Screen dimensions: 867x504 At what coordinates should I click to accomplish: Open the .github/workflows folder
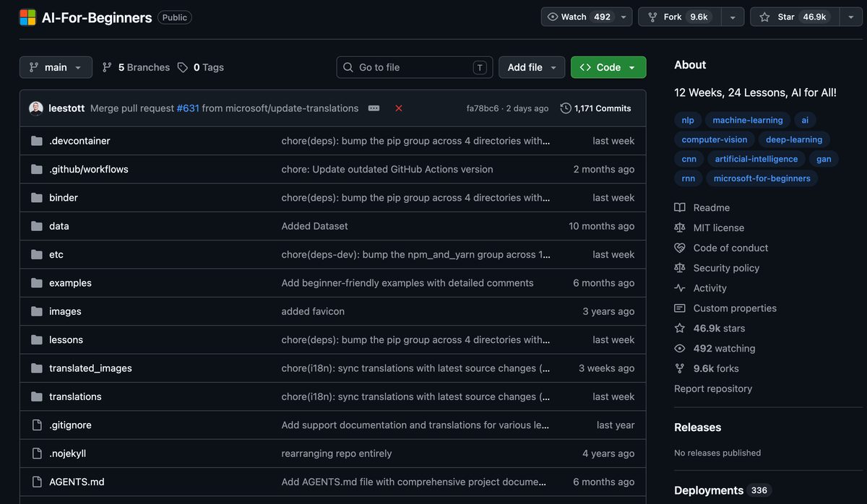coord(89,169)
